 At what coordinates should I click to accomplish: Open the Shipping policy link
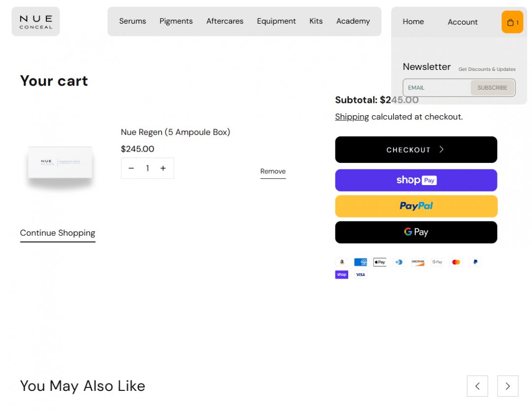pos(352,117)
